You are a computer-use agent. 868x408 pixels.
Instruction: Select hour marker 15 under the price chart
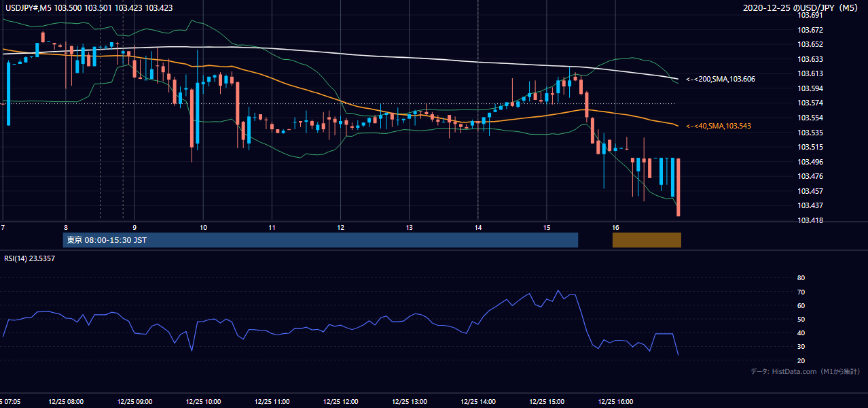coord(546,227)
